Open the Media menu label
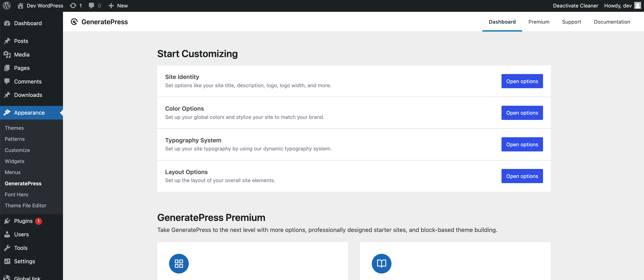 [x=22, y=55]
